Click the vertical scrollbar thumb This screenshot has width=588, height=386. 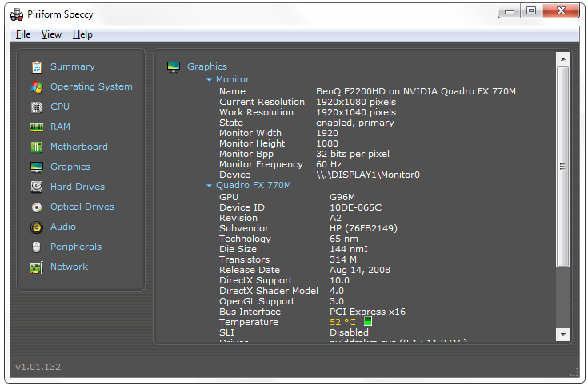point(563,167)
